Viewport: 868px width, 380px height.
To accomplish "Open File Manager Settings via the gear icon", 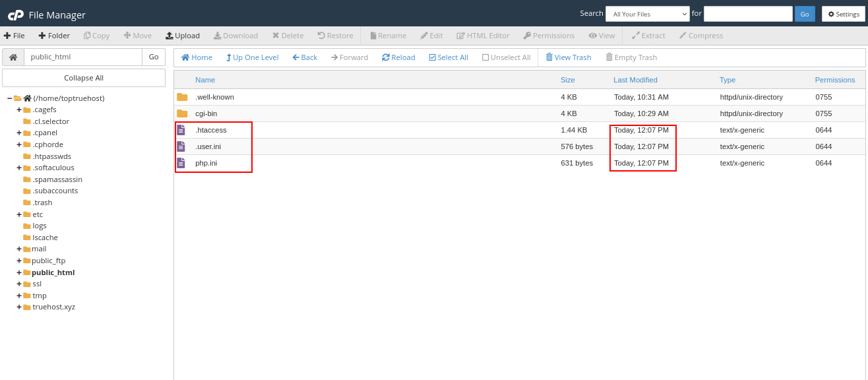I will click(x=843, y=14).
